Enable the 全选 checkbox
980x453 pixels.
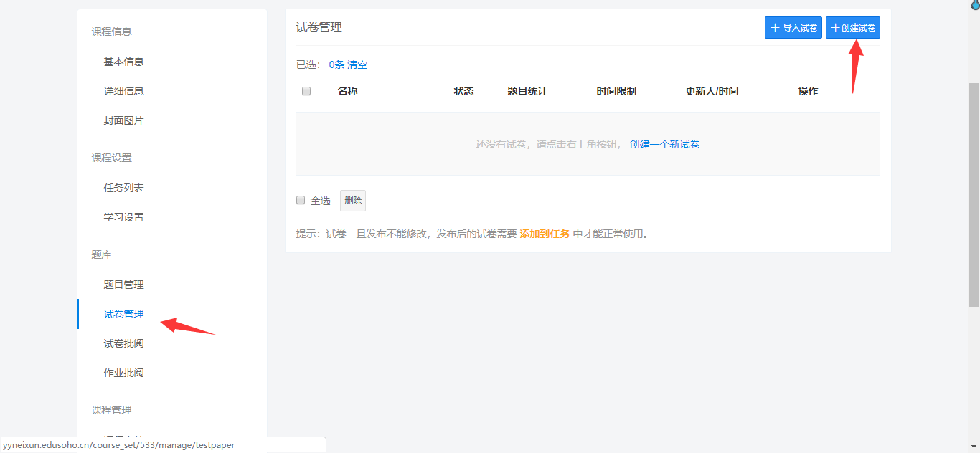(301, 201)
